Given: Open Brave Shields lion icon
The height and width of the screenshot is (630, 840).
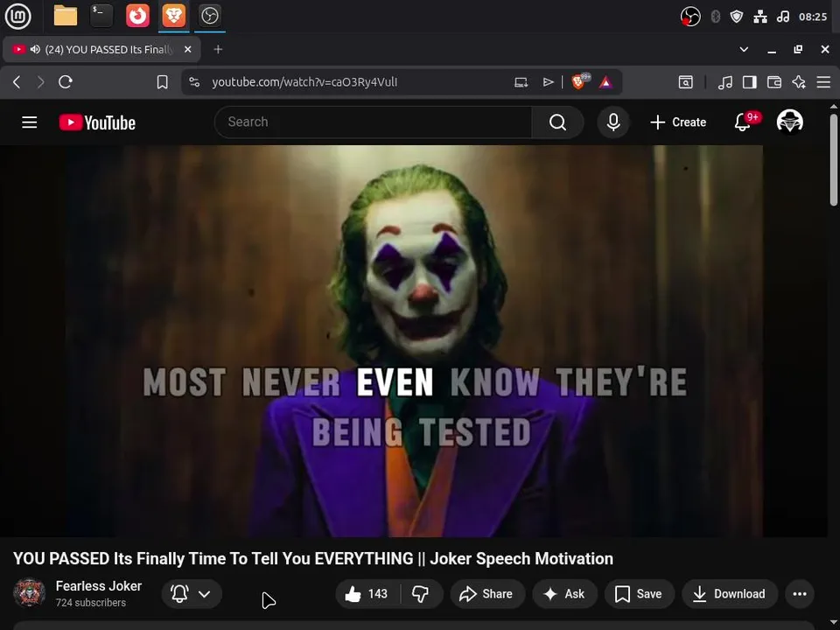Looking at the screenshot, I should 579,82.
